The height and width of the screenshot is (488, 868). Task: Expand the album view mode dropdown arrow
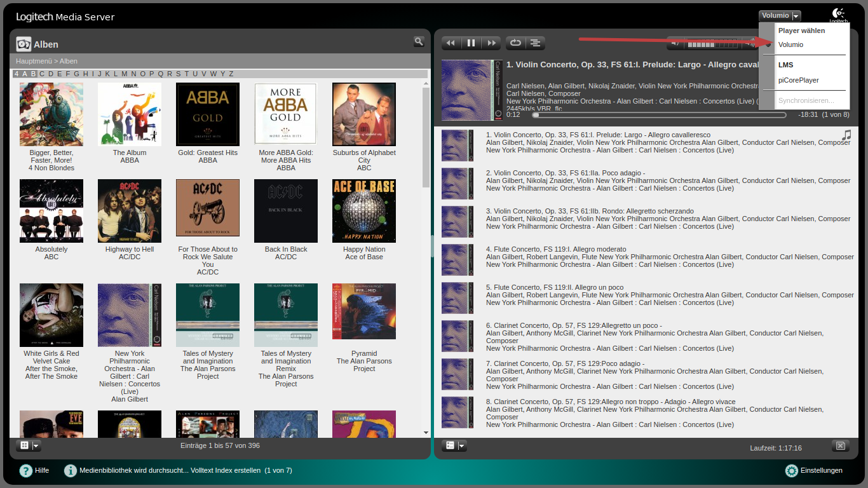(36, 445)
